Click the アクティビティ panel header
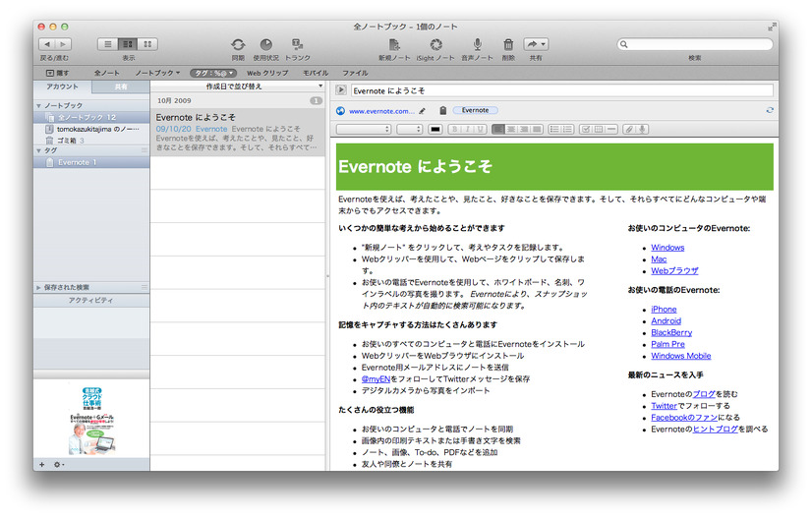The height and width of the screenshot is (517, 812). (91, 300)
